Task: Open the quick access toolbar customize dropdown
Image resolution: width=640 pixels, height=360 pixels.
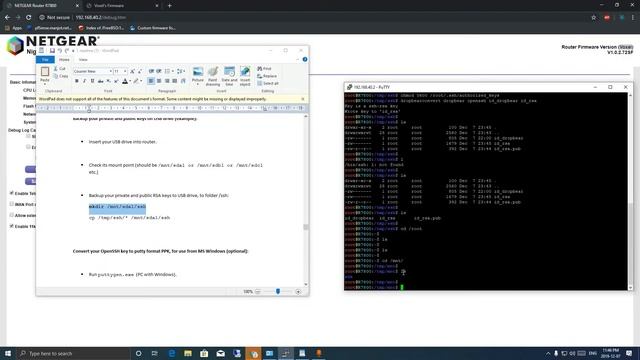Action: (73, 51)
